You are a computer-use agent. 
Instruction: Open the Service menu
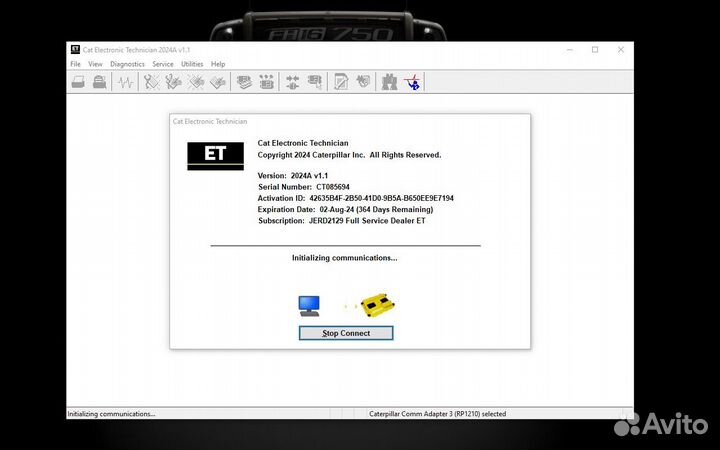click(x=163, y=64)
